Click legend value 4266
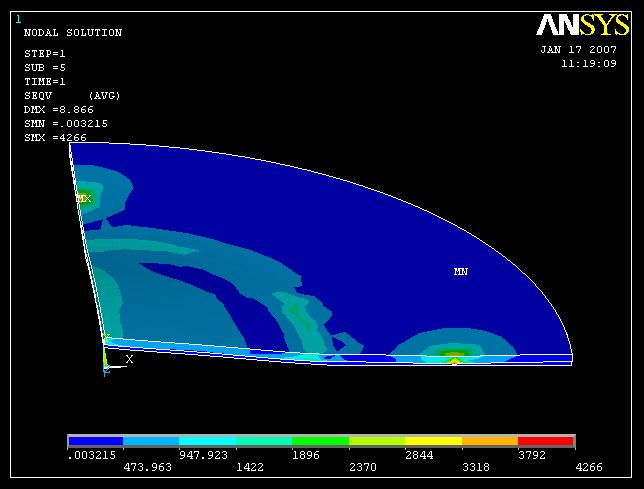The image size is (644, 489). [x=589, y=467]
